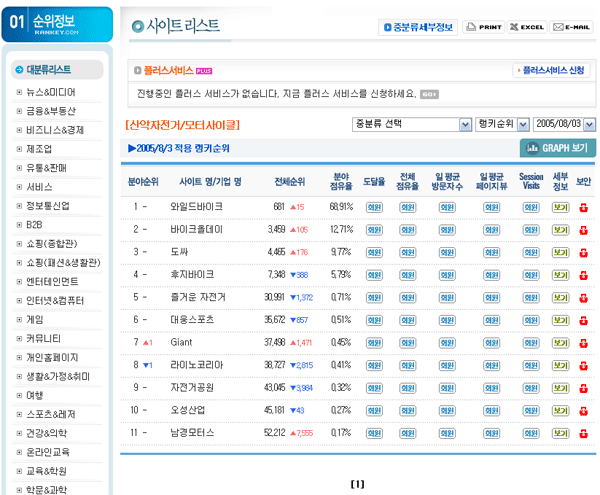Open 여행 category

coord(34,396)
